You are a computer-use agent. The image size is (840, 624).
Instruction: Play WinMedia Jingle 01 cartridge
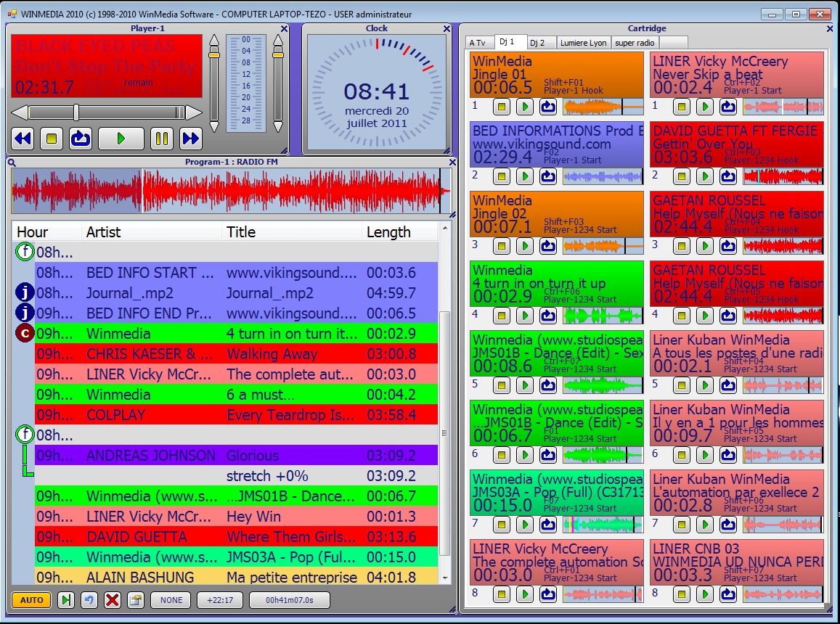[x=525, y=107]
